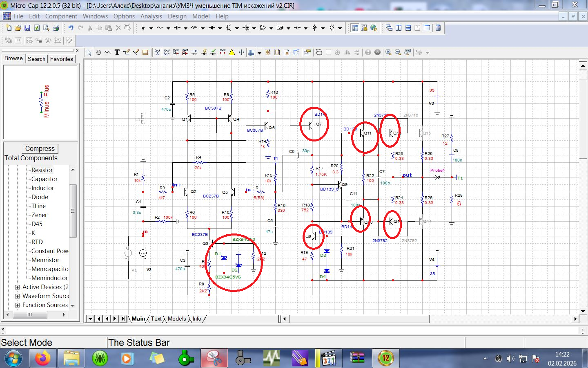Image resolution: width=588 pixels, height=368 pixels.
Task: Go to the last page tab
Action: (123, 319)
